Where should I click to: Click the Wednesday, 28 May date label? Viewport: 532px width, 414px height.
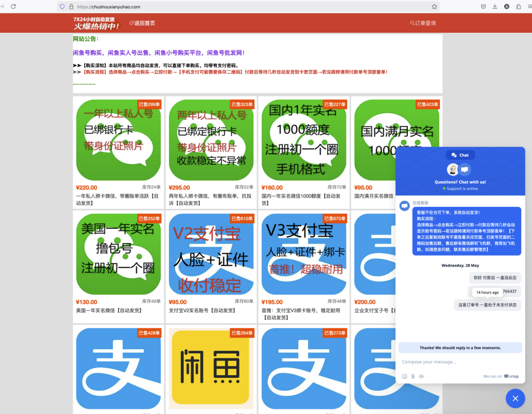(x=460, y=265)
